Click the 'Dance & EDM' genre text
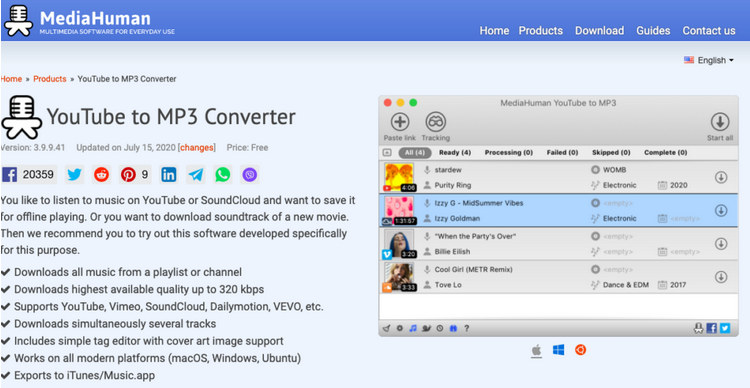750x388 pixels. 626,285
